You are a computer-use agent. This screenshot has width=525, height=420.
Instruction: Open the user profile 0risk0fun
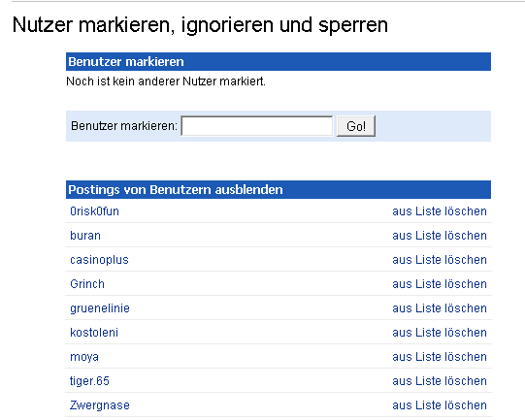point(94,211)
